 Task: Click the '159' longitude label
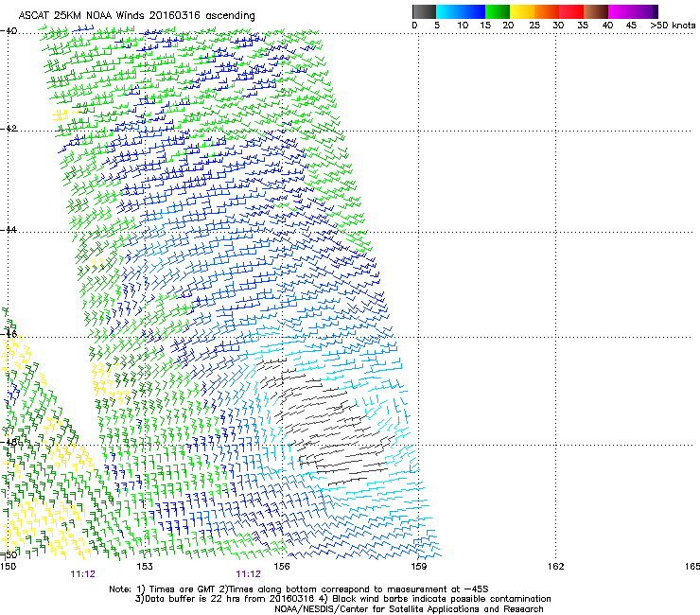coord(418,567)
